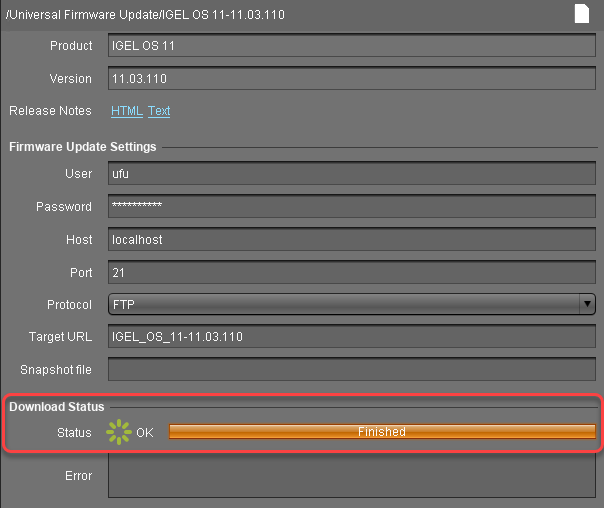The image size is (604, 508).
Task: Select the Version field showing 11.03.110
Action: pos(351,79)
